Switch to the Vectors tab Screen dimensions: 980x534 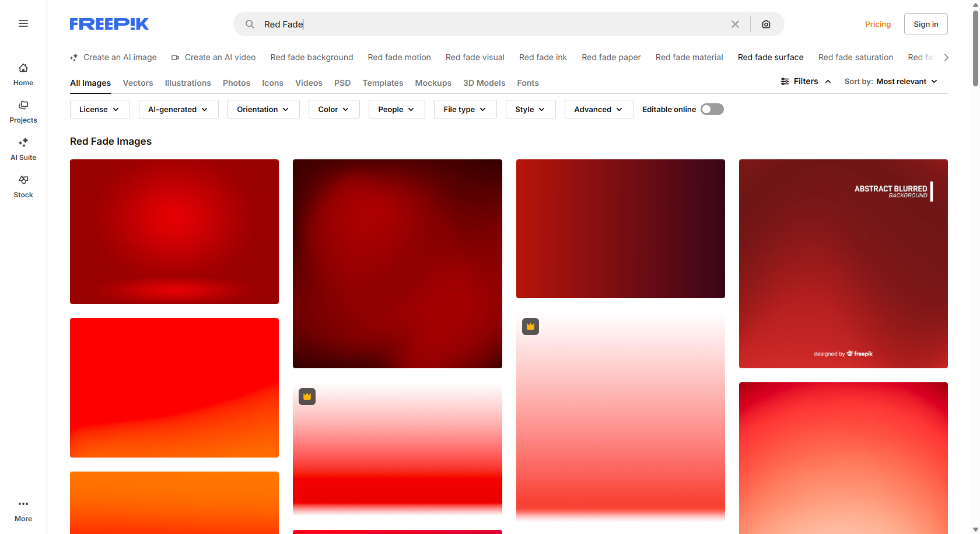[138, 83]
